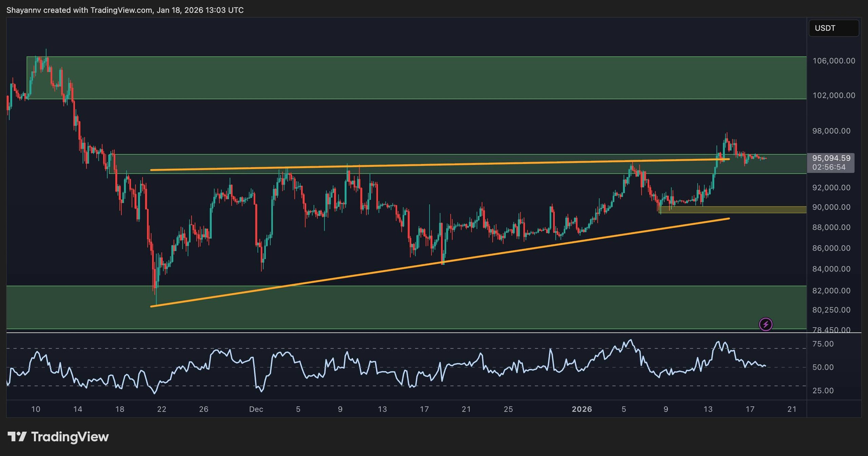Click the Dec label on time axis
Screen dimensions: 868x456
coord(256,409)
